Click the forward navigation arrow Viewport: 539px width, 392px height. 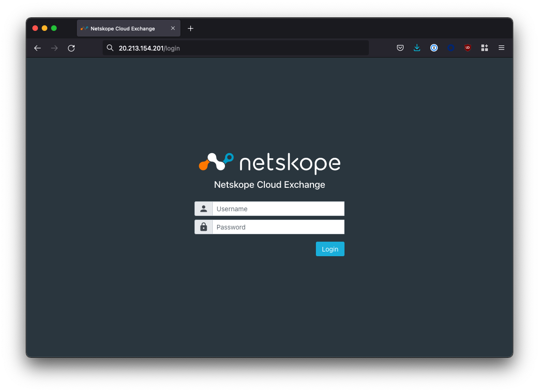click(54, 48)
